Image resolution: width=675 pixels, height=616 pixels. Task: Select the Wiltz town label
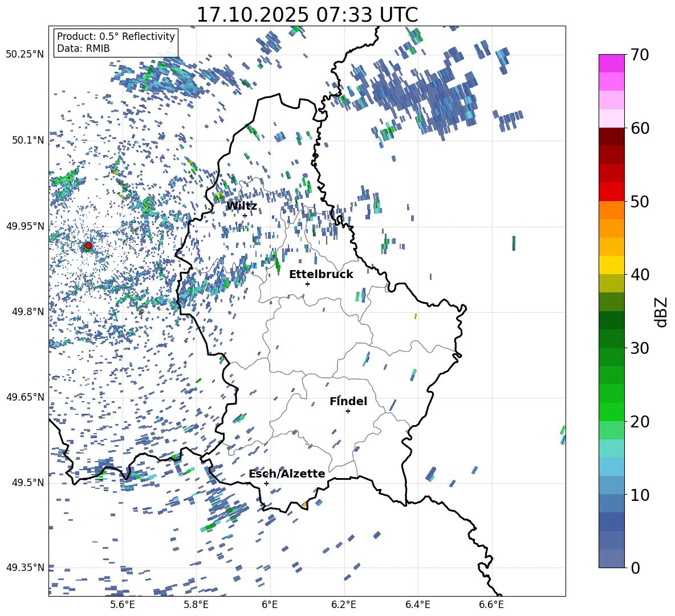(x=242, y=206)
